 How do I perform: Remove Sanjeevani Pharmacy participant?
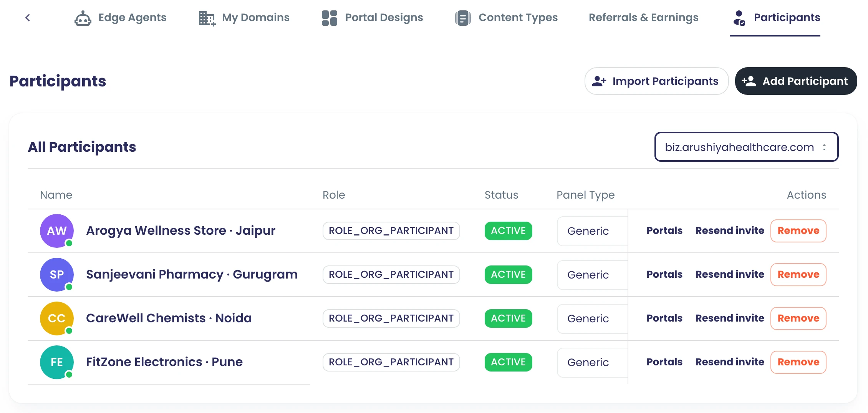pos(798,275)
